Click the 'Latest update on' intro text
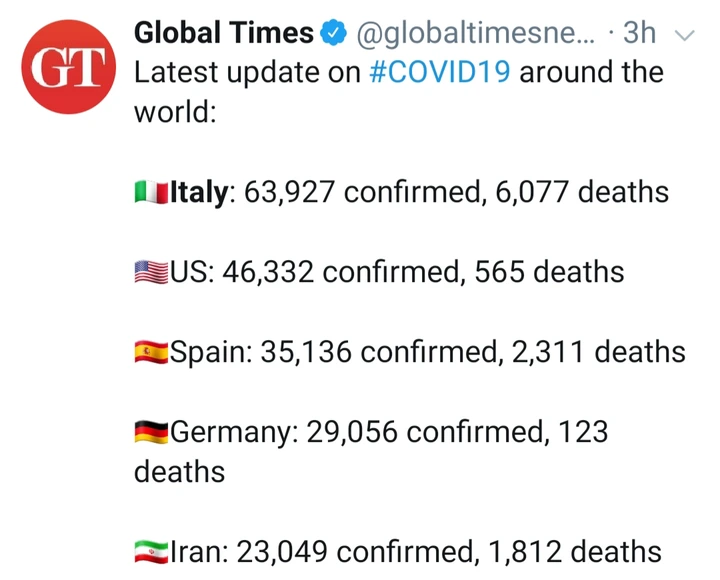 pyautogui.click(x=247, y=72)
